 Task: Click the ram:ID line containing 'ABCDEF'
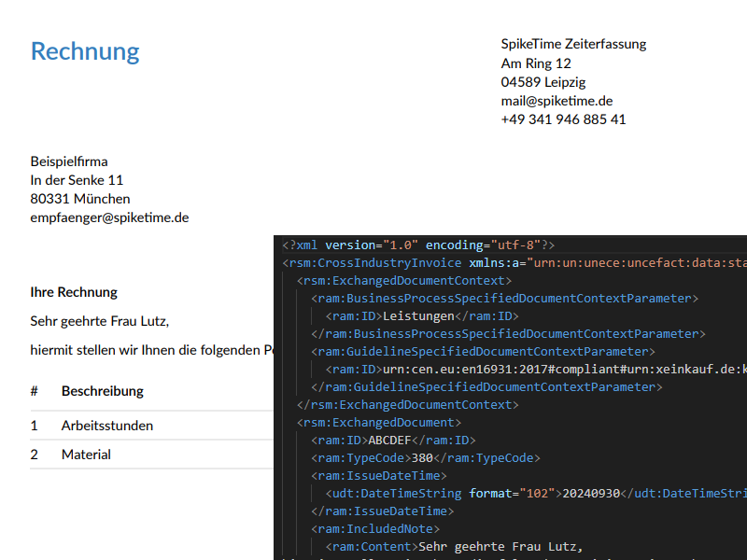click(393, 441)
